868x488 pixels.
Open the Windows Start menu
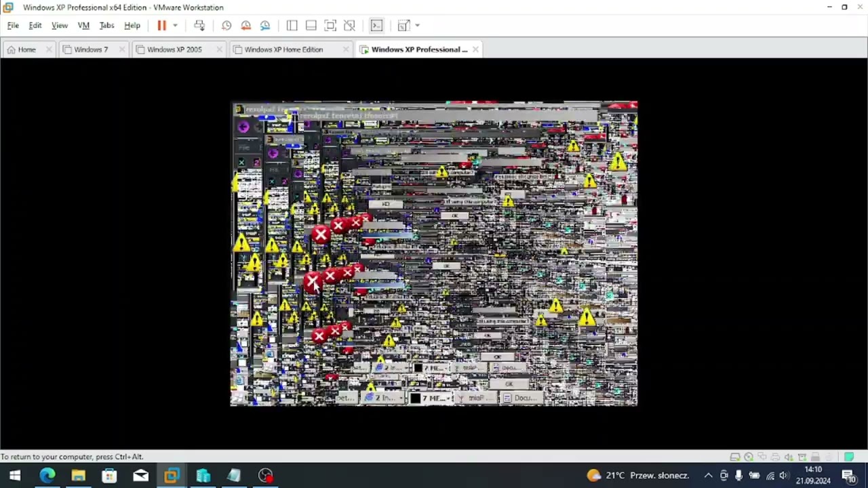pos(15,476)
